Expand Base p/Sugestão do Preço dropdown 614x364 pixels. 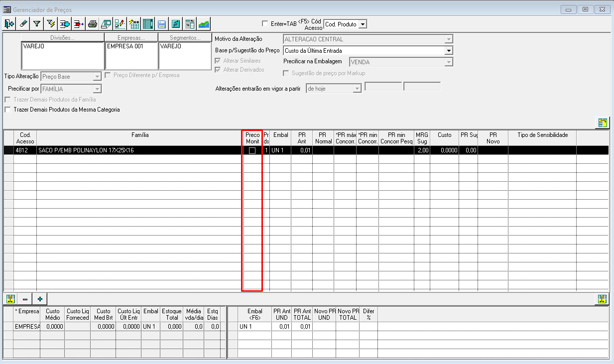pyautogui.click(x=449, y=51)
